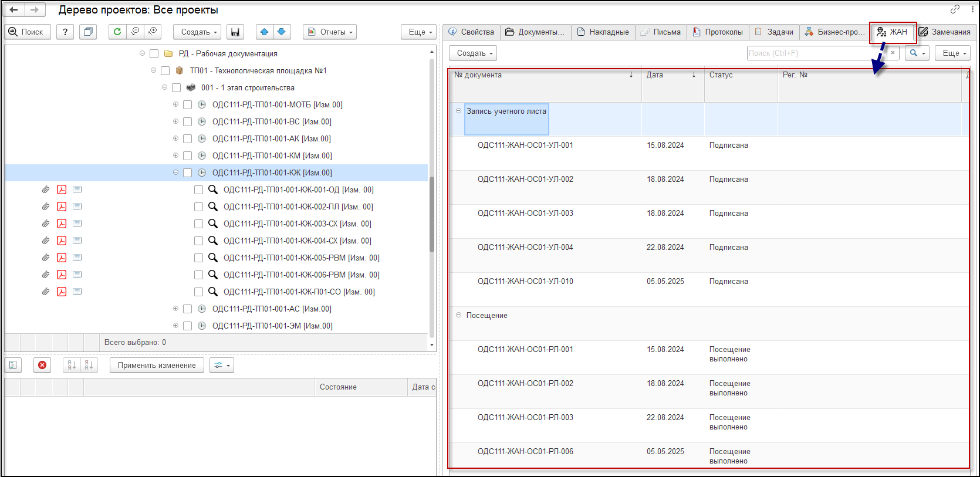Screen dimensions: 980x477
Task: Click the Применить изменение button
Action: [157, 365]
